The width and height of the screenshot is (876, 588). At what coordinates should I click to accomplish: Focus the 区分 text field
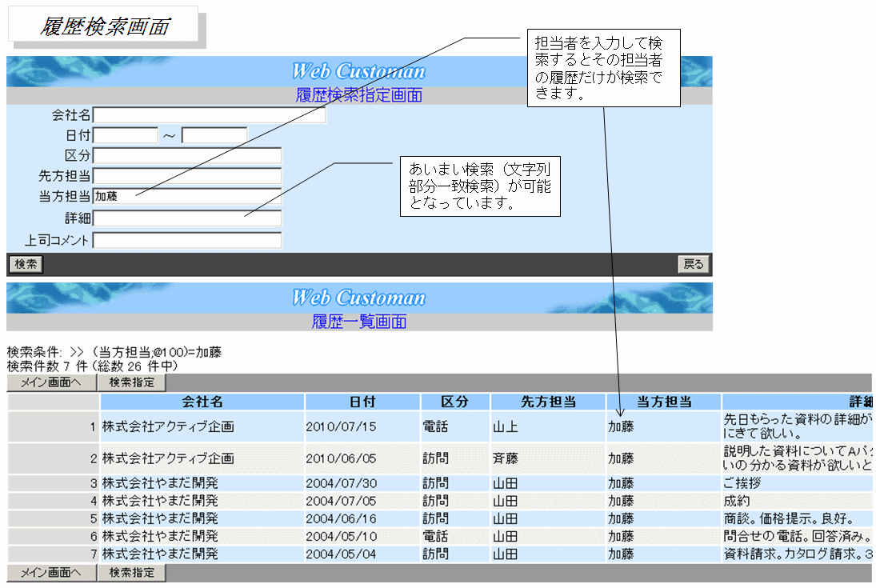click(187, 156)
